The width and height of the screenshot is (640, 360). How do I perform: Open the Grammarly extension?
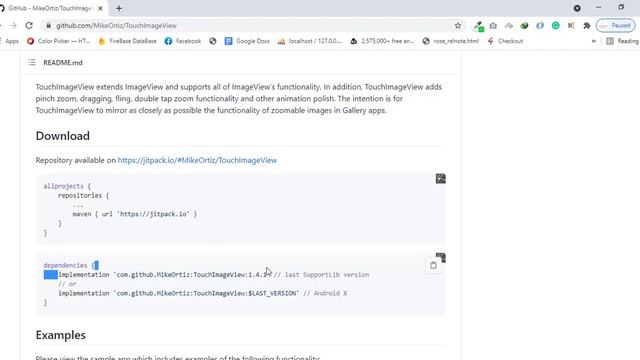pos(556,26)
